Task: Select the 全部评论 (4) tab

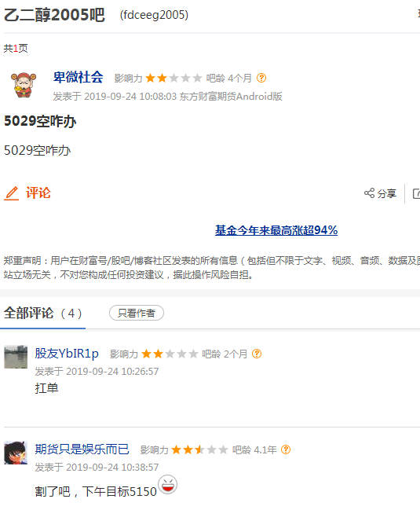Action: 43,314
